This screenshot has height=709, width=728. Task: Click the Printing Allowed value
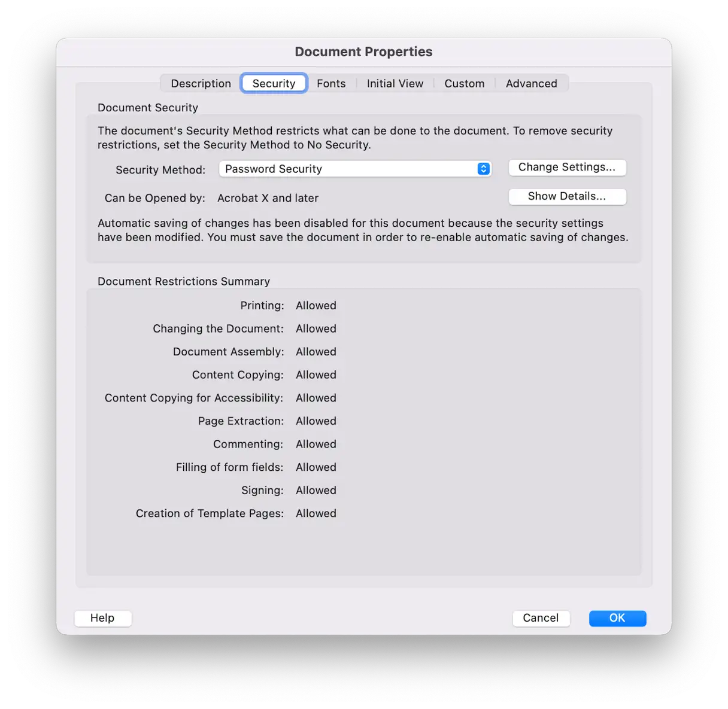316,306
